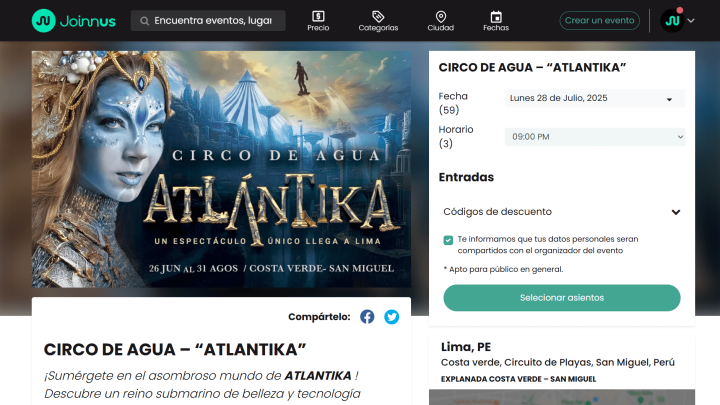Screen dimensions: 720x405
Task: Click the Joinnus logo icon
Action: pos(44,21)
